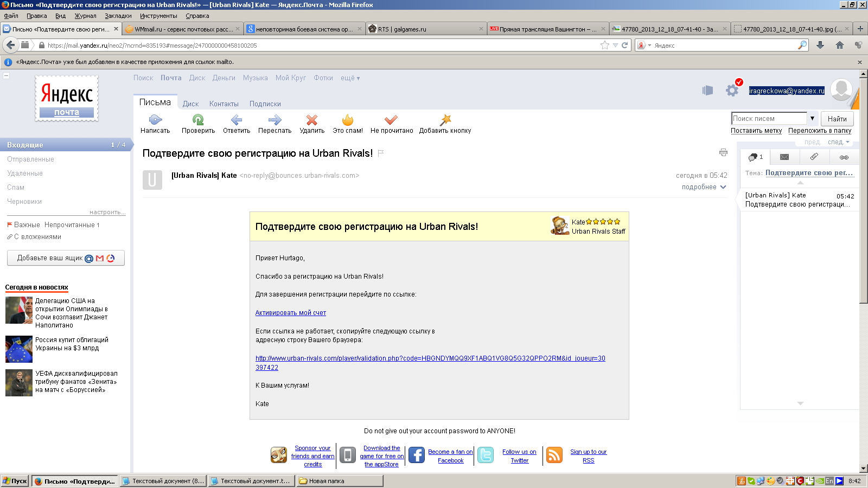The height and width of the screenshot is (488, 868).
Task: Open the Инструменты menu
Action: [158, 16]
